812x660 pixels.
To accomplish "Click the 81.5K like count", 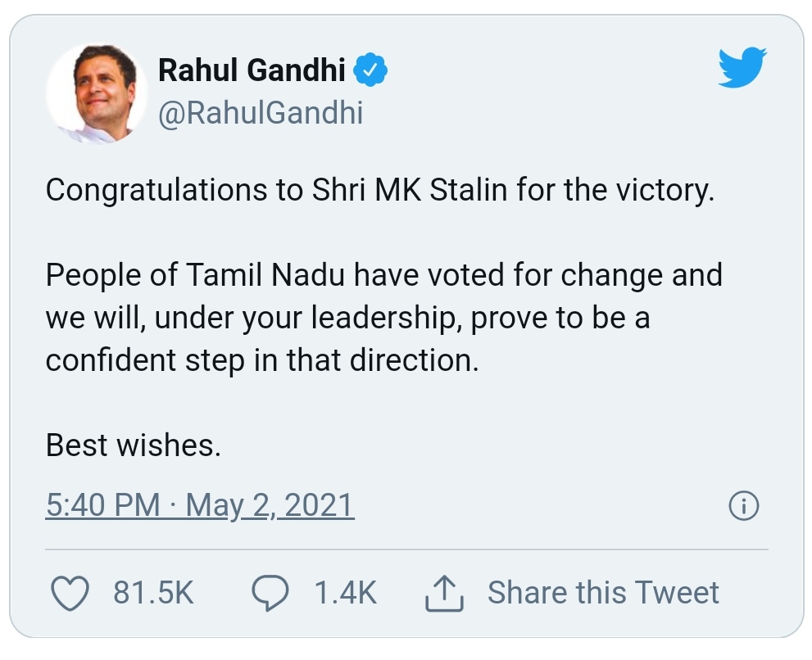I will [x=153, y=593].
